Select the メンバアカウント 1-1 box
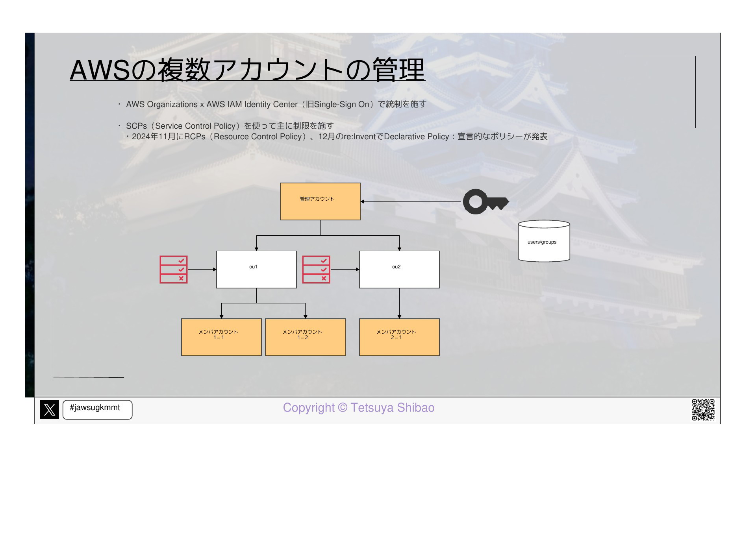The image size is (756, 534). pos(221,337)
